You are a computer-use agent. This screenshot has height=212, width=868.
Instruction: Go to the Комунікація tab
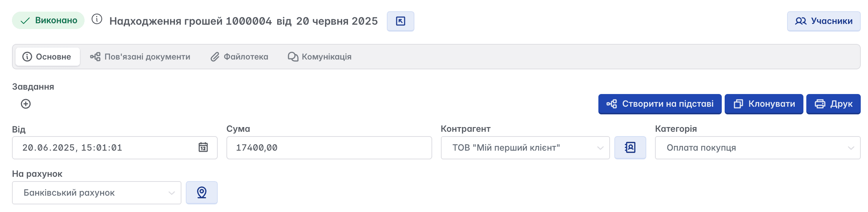pos(319,57)
